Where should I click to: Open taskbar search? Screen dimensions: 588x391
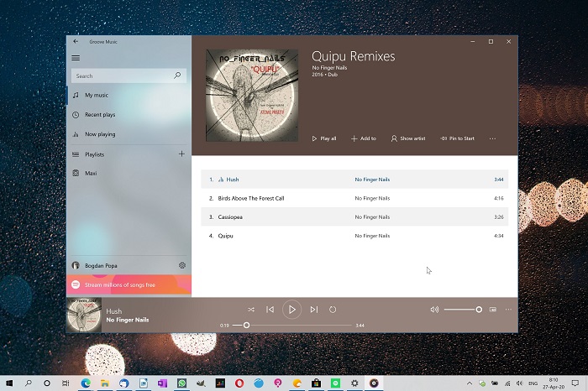point(28,383)
